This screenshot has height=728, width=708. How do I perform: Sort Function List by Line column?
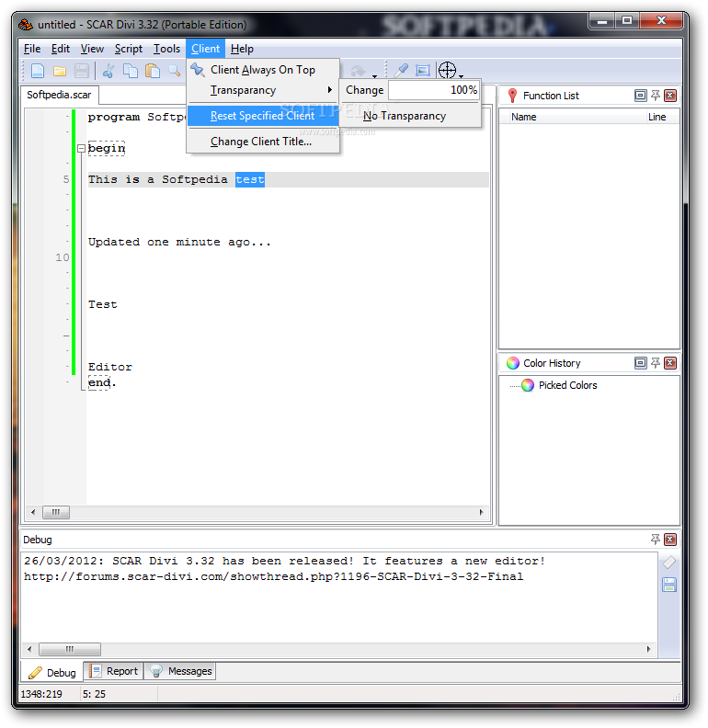[x=662, y=117]
